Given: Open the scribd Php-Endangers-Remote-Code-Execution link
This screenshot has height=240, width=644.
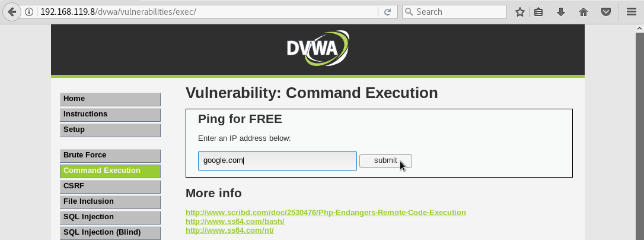Looking at the screenshot, I should (326, 212).
